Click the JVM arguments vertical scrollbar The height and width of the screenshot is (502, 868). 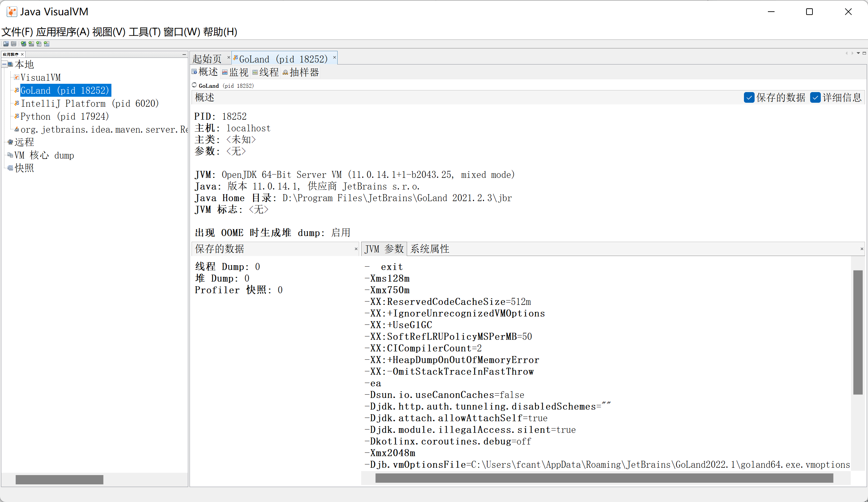pyautogui.click(x=858, y=332)
